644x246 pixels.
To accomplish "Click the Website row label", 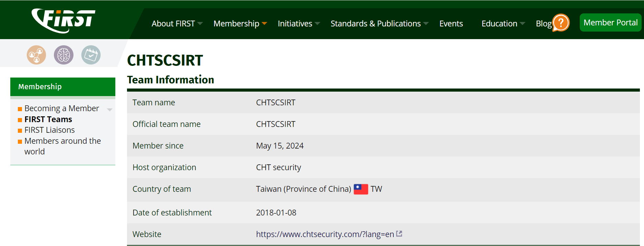I will [147, 234].
